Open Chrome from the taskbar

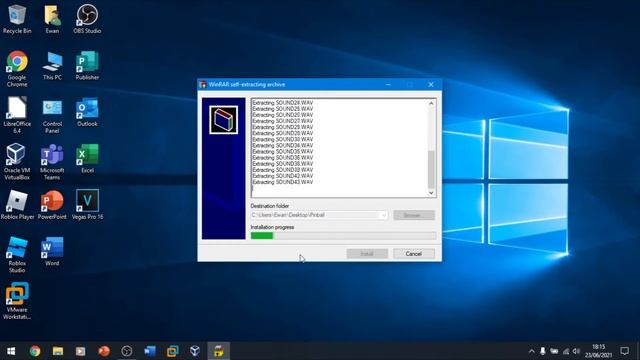coord(35,351)
